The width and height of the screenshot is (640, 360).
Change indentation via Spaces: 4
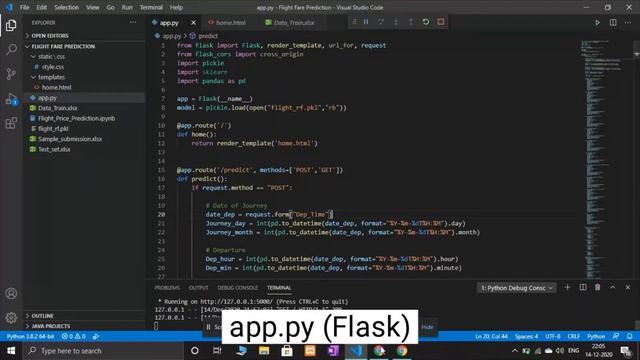[526, 336]
